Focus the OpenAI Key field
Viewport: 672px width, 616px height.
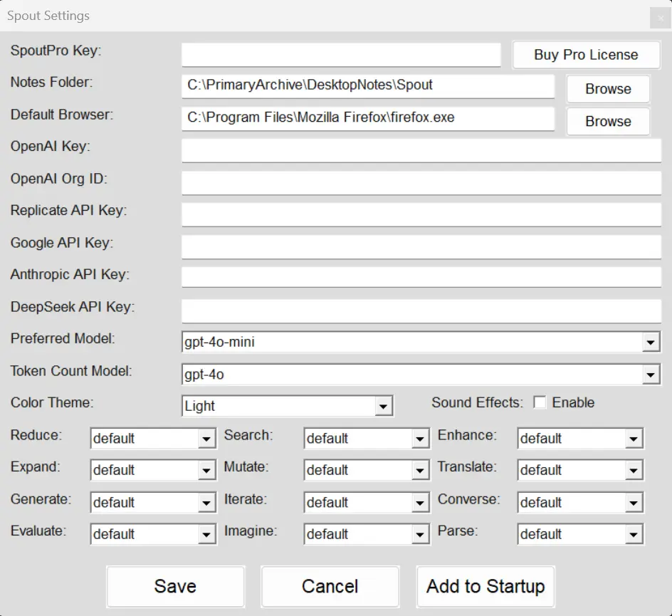click(x=421, y=150)
